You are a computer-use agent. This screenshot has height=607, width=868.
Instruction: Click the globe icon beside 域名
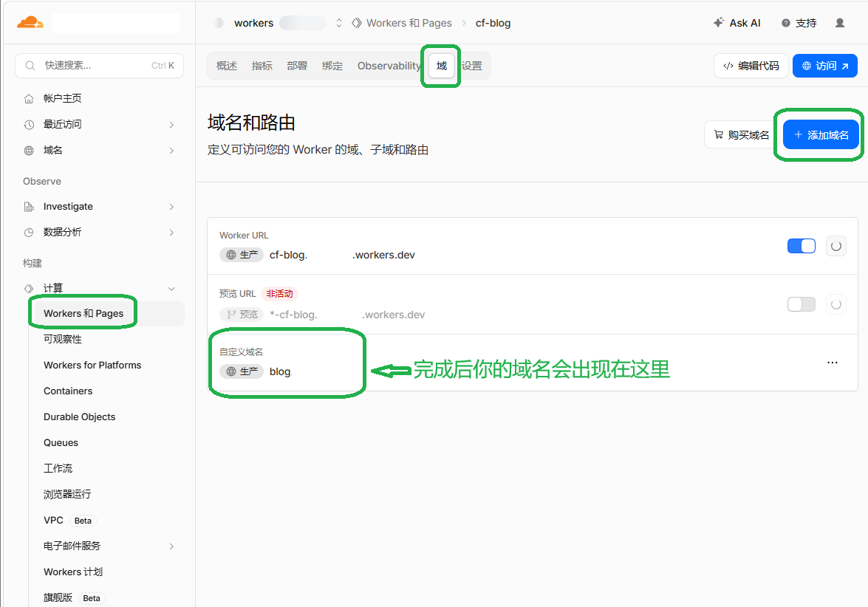(x=29, y=151)
